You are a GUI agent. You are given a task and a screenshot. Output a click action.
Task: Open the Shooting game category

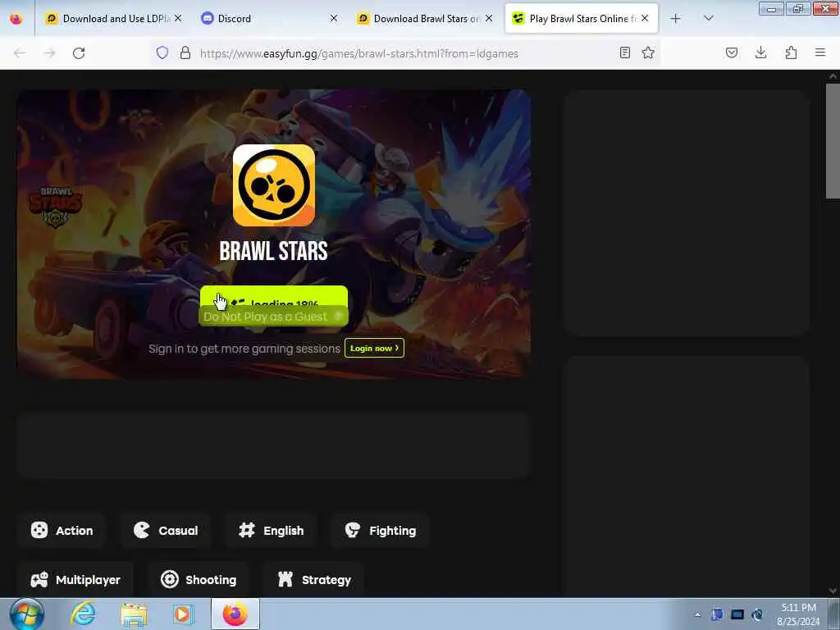(199, 580)
